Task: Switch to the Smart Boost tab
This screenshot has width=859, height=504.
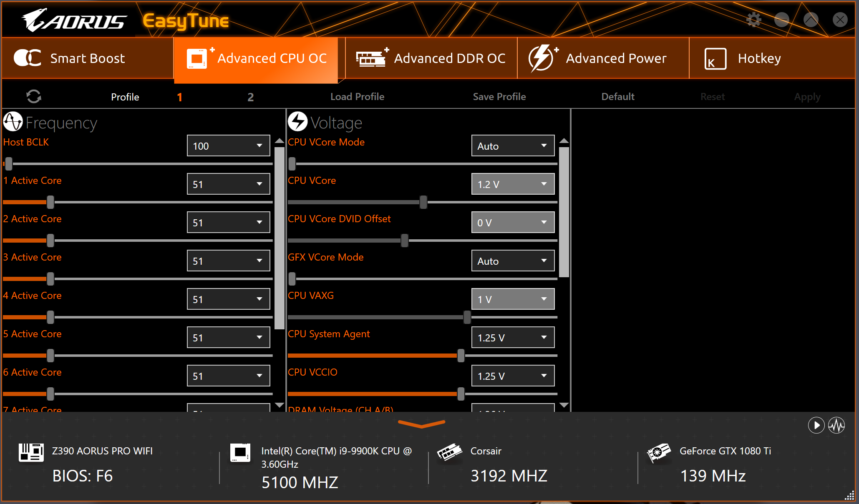Action: 88,58
